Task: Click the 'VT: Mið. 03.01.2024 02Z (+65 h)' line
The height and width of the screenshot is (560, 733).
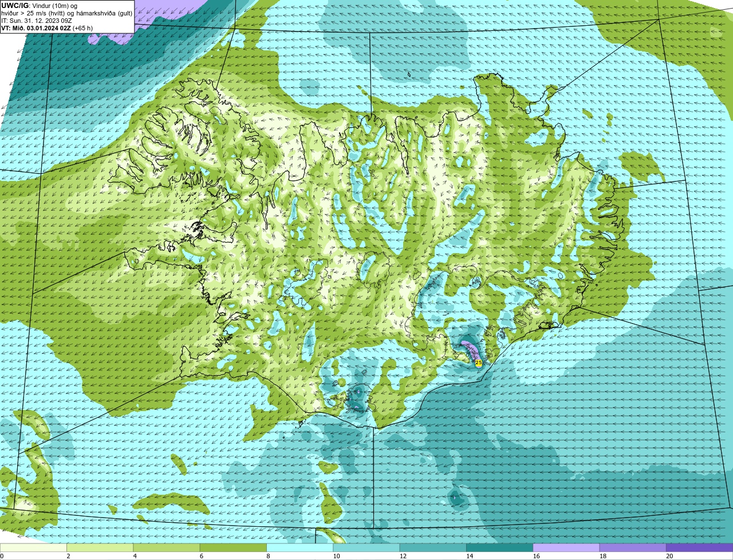Action: click(x=47, y=28)
